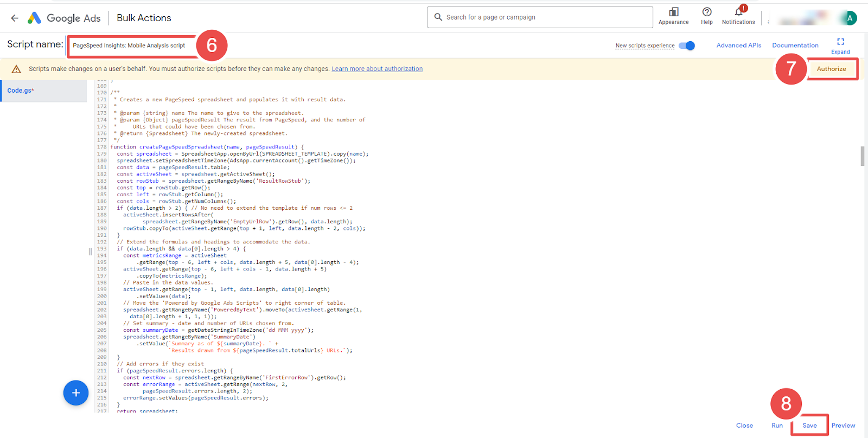Click the Run button
The height and width of the screenshot is (438, 868).
point(777,426)
